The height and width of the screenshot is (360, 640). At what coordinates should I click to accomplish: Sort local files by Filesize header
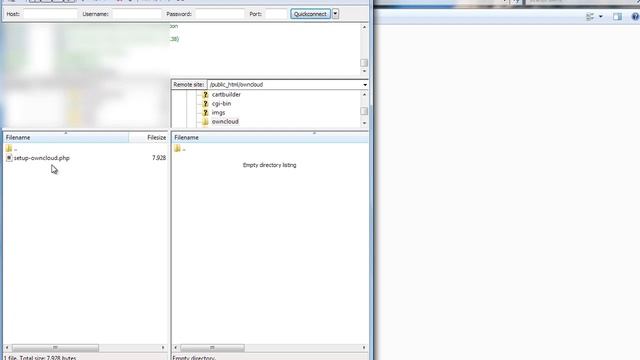pyautogui.click(x=148, y=138)
